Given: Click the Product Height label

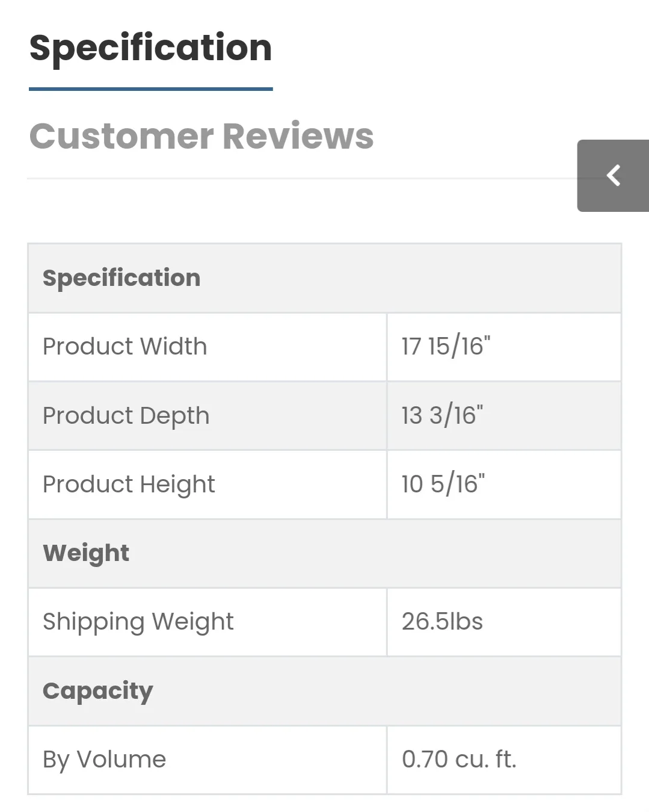Looking at the screenshot, I should click(129, 485).
